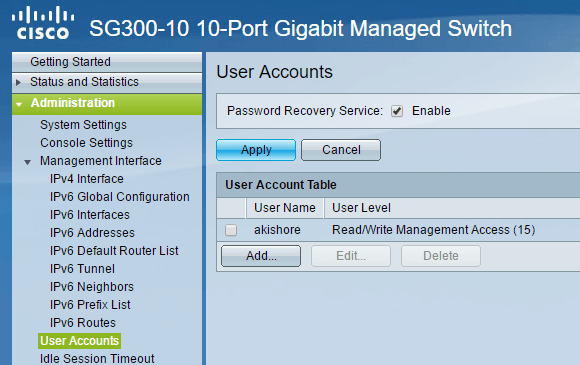The height and width of the screenshot is (365, 580).
Task: Select the akishore user row checkbox
Action: coord(231,230)
